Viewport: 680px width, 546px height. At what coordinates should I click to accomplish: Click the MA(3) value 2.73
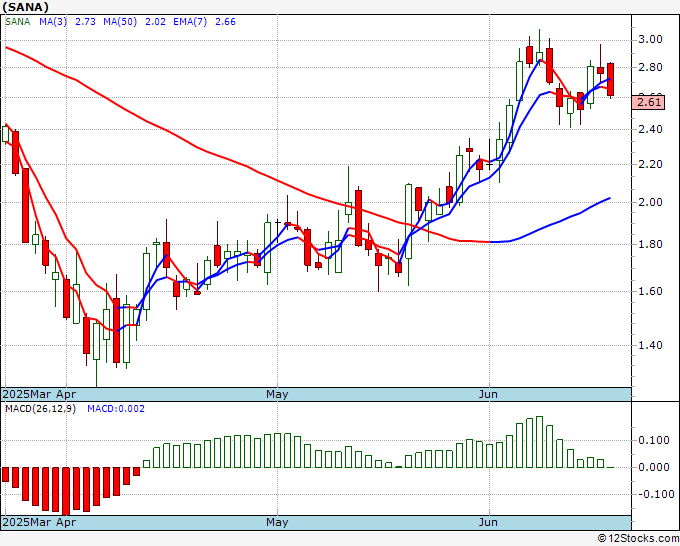tap(85, 22)
